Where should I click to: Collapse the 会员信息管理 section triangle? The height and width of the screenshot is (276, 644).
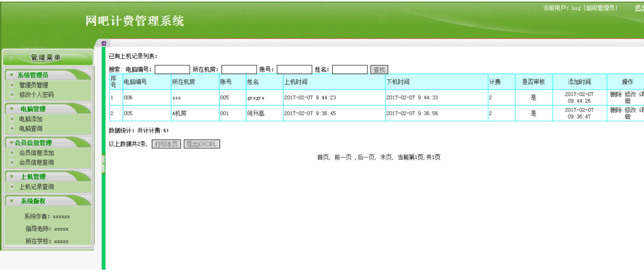tap(12, 143)
